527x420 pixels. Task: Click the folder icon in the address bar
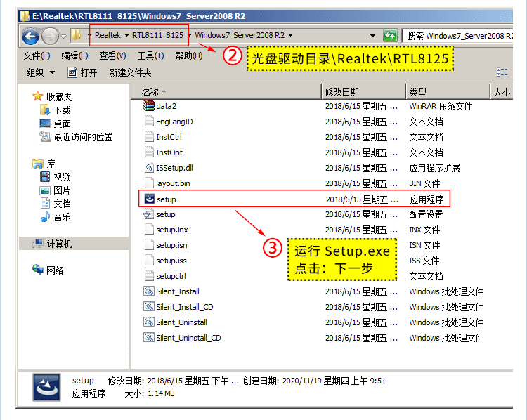77,35
